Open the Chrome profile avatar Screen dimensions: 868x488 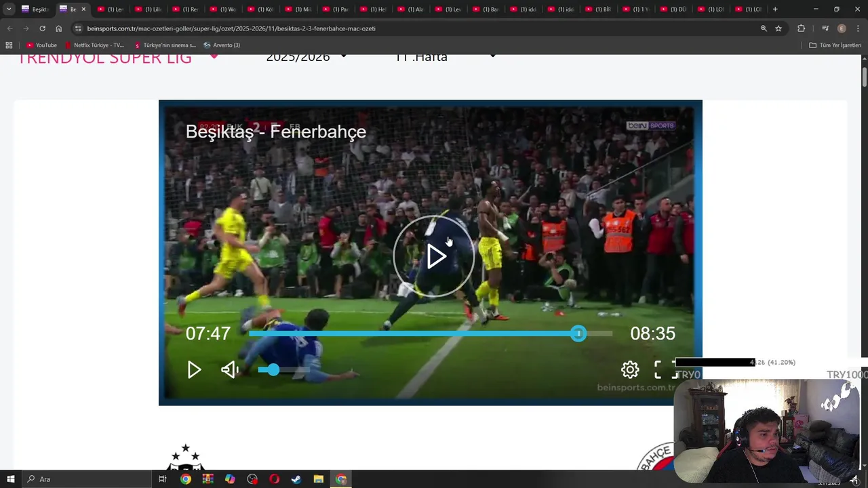[x=842, y=28]
